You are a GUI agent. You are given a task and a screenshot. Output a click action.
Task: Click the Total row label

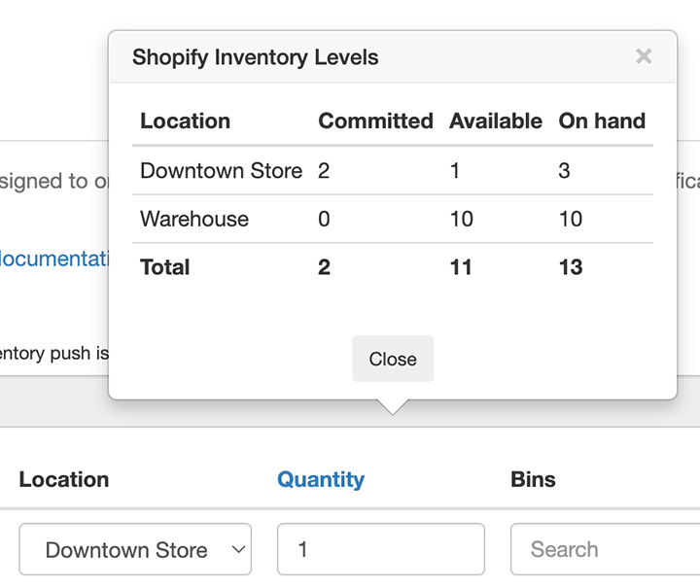164,267
